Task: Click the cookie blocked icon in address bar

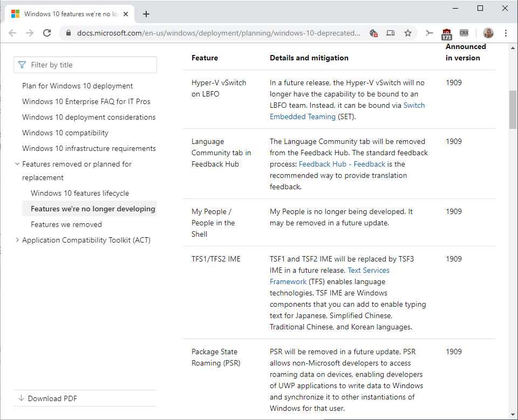Action: [x=373, y=33]
